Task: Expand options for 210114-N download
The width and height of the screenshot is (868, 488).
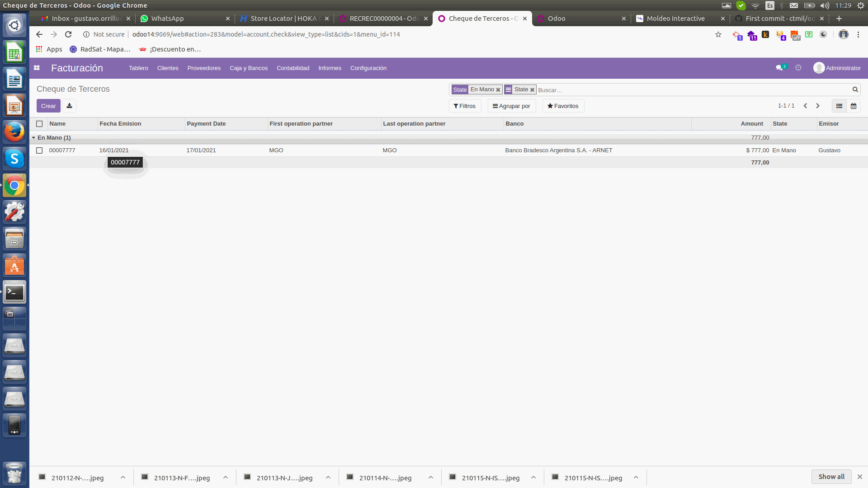Action: coord(430,477)
